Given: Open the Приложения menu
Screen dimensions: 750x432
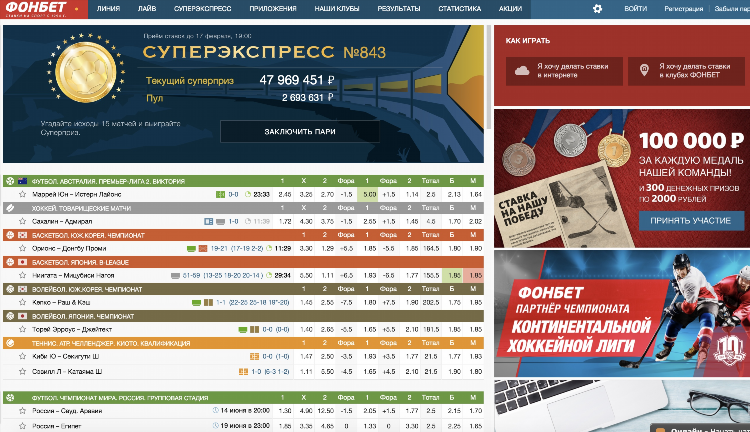Looking at the screenshot, I should coord(273,9).
